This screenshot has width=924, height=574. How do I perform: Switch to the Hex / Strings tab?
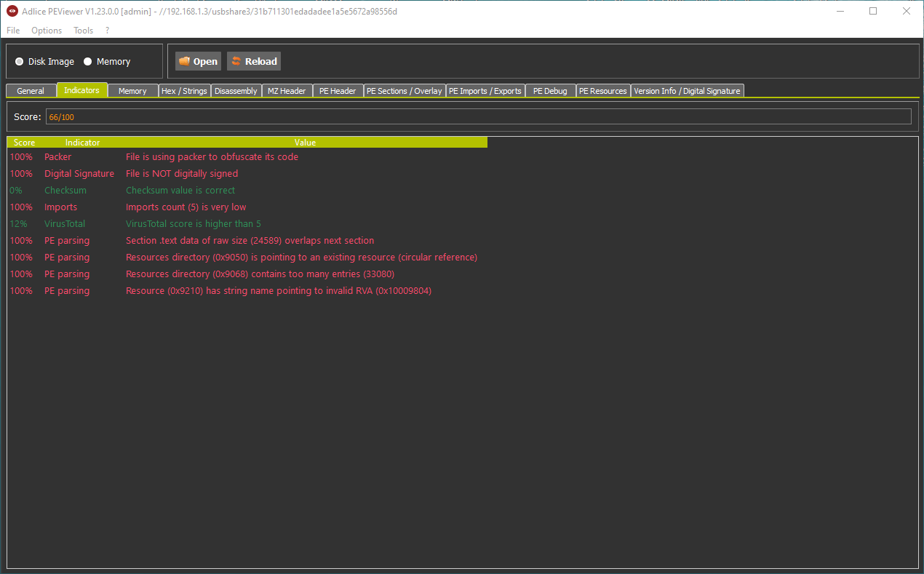click(184, 91)
